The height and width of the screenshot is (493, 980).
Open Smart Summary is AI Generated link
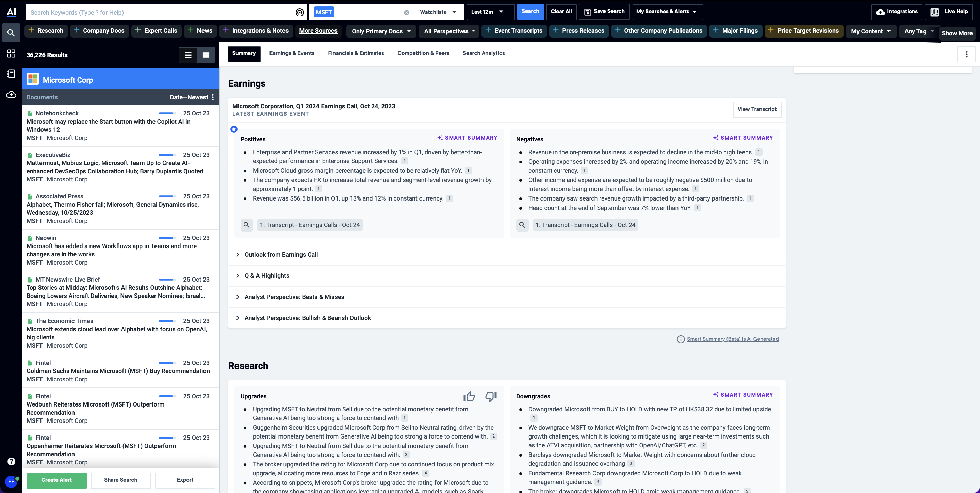tap(732, 339)
